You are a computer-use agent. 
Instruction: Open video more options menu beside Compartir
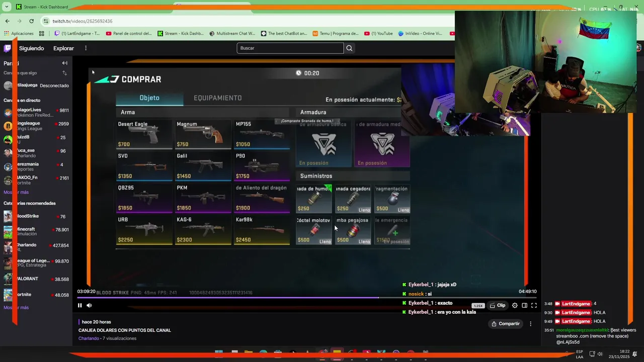point(530,324)
